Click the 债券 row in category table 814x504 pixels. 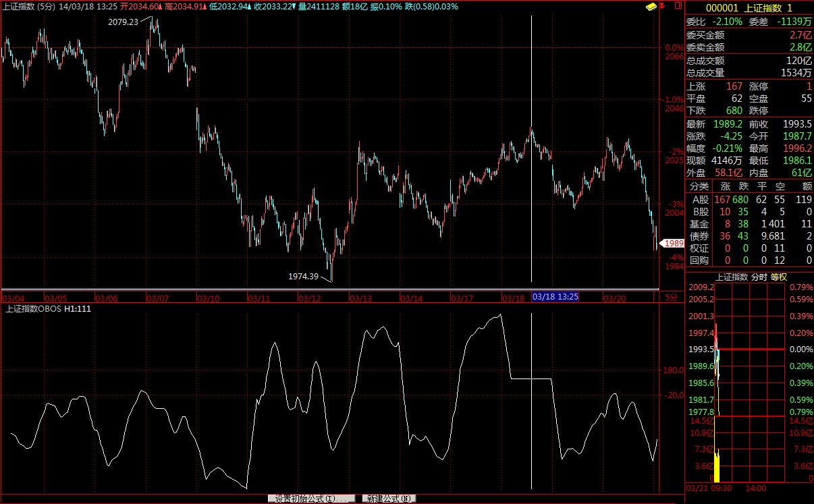[700, 236]
